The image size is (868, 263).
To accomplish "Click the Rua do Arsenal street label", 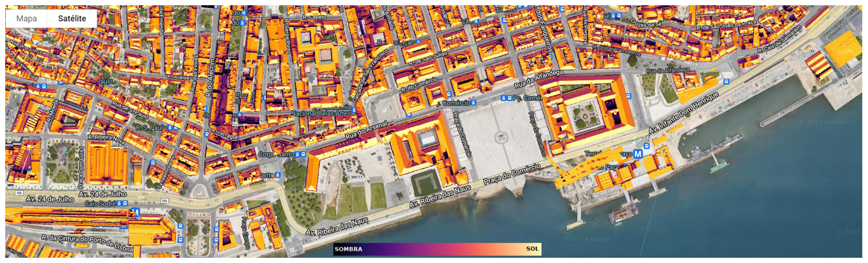I will pos(366,130).
